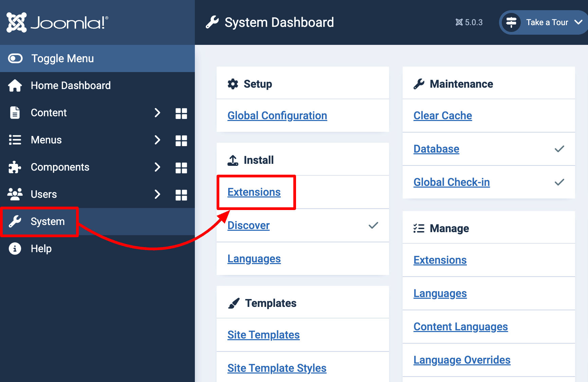Select the Components puzzle piece icon
The height and width of the screenshot is (382, 588).
[15, 167]
